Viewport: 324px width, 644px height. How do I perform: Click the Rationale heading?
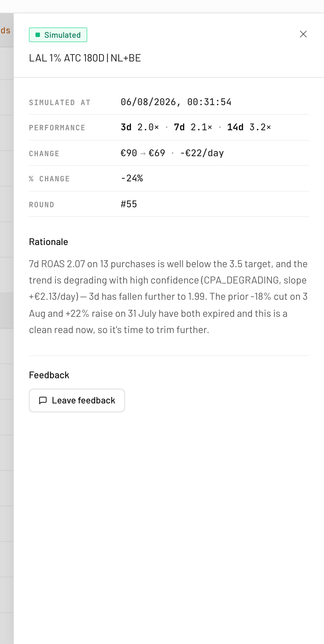pyautogui.click(x=48, y=242)
